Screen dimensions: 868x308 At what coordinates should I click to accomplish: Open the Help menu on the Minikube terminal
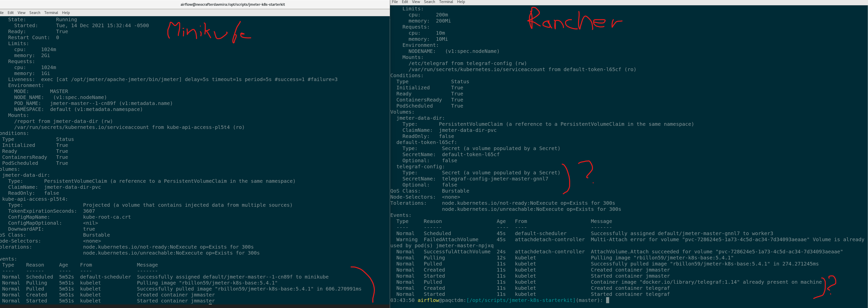66,12
